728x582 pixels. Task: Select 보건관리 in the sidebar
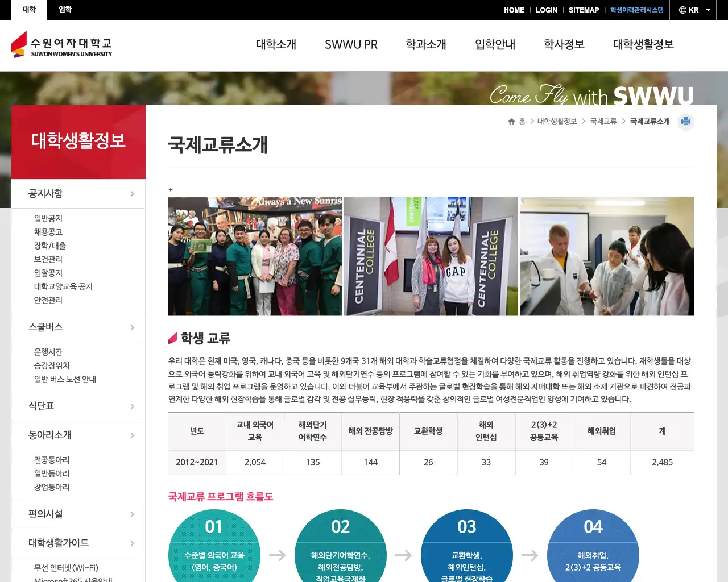(x=48, y=259)
